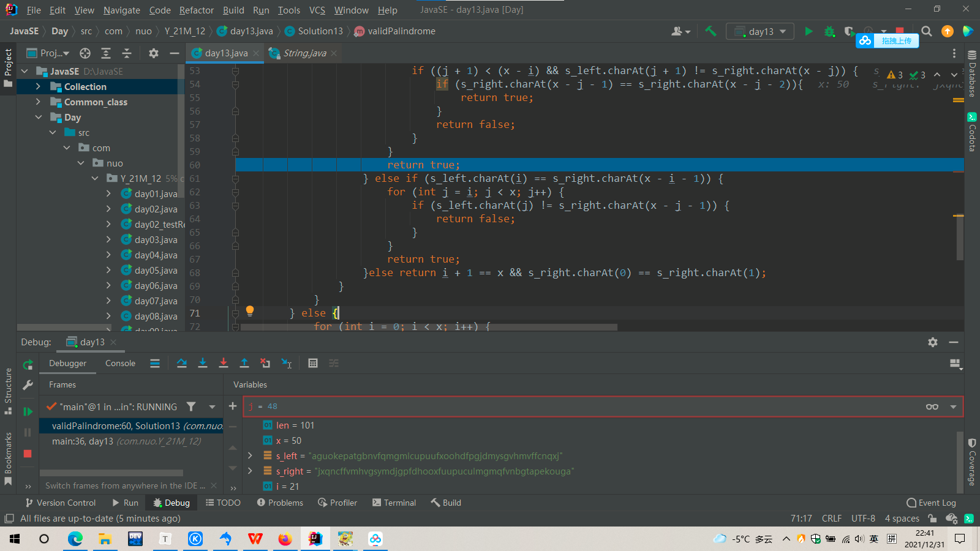The width and height of the screenshot is (980, 551).
Task: Click the Frames horizontal scrollbar
Action: (x=111, y=473)
